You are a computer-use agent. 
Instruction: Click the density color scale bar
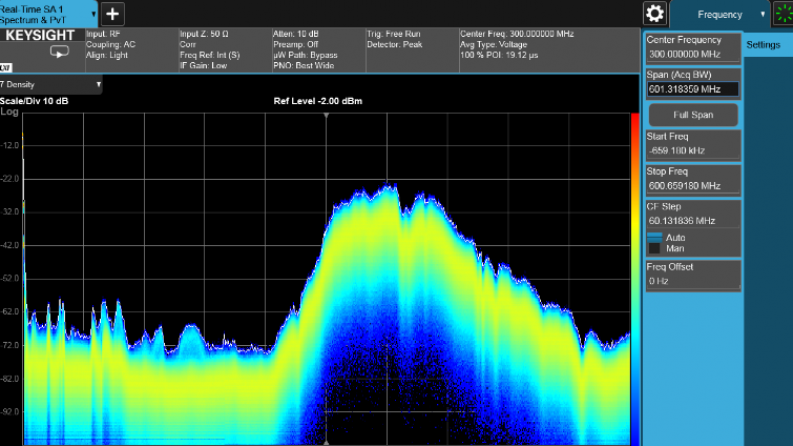[635, 270]
